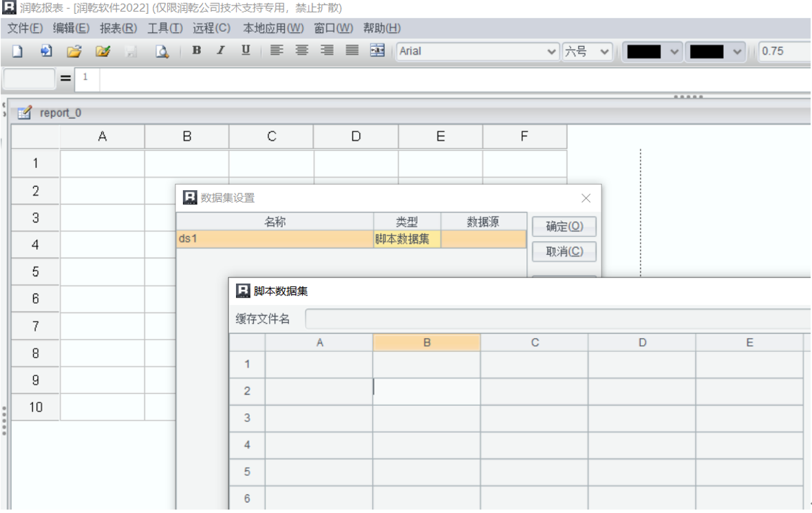This screenshot has width=812, height=513.
Task: Align cell text right
Action: point(327,50)
